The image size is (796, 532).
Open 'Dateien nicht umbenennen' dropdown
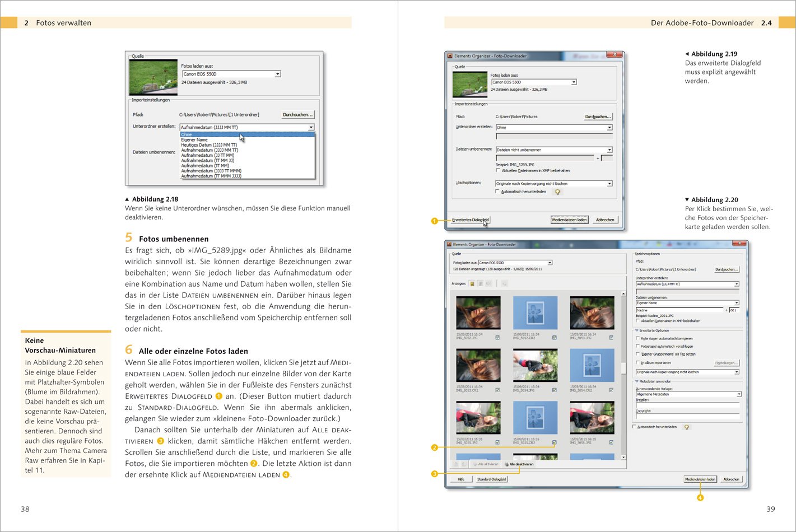609,150
